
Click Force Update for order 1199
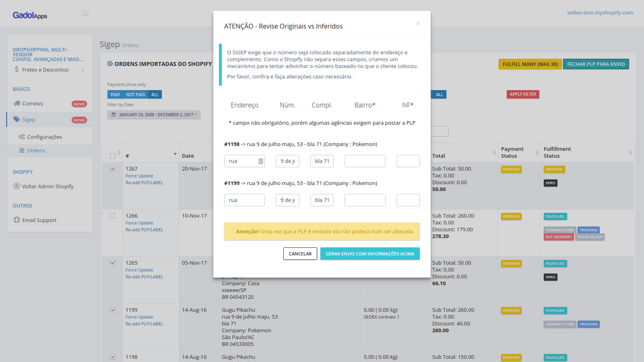[x=139, y=317]
